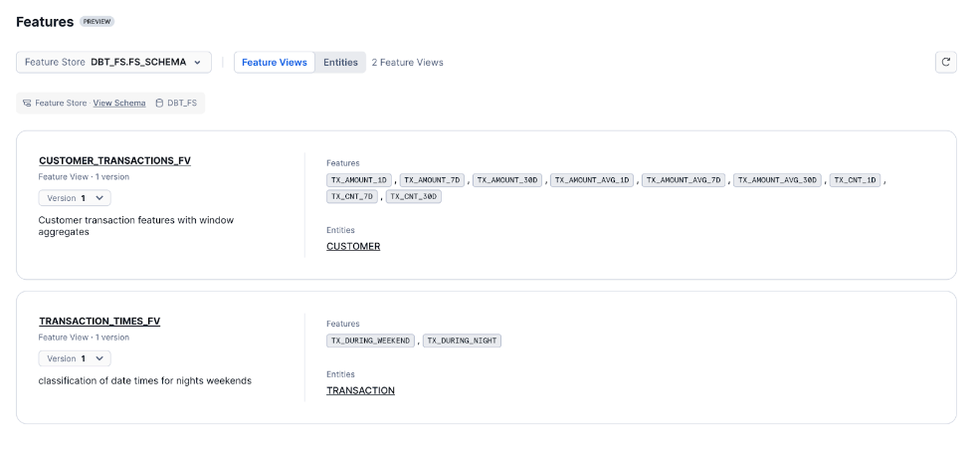Select the TX_CNT_30D feature tag
This screenshot has height=454, width=980.
pyautogui.click(x=413, y=196)
